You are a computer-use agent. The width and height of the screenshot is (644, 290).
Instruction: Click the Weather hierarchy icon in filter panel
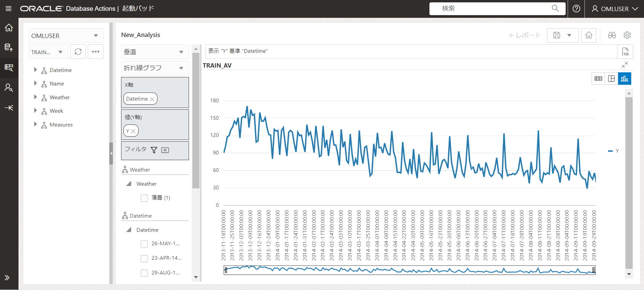[x=125, y=170]
